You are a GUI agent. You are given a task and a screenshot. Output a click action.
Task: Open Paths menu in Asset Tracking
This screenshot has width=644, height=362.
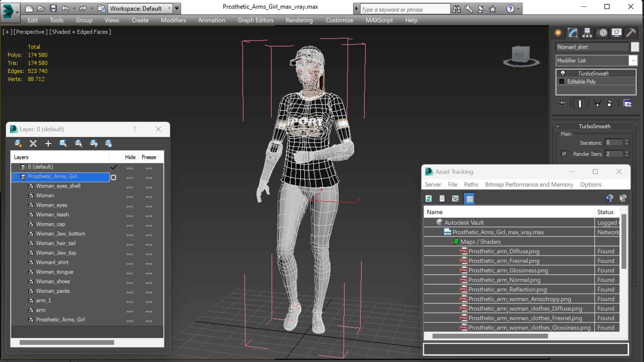pos(471,185)
